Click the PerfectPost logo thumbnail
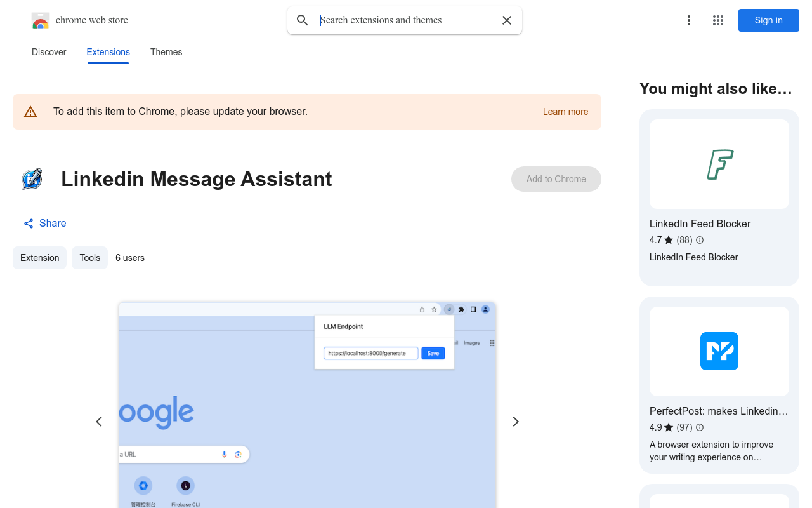 tap(719, 351)
